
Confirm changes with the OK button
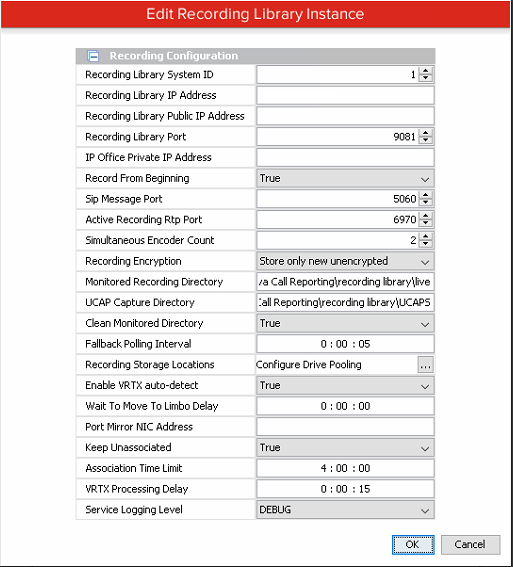[x=413, y=545]
